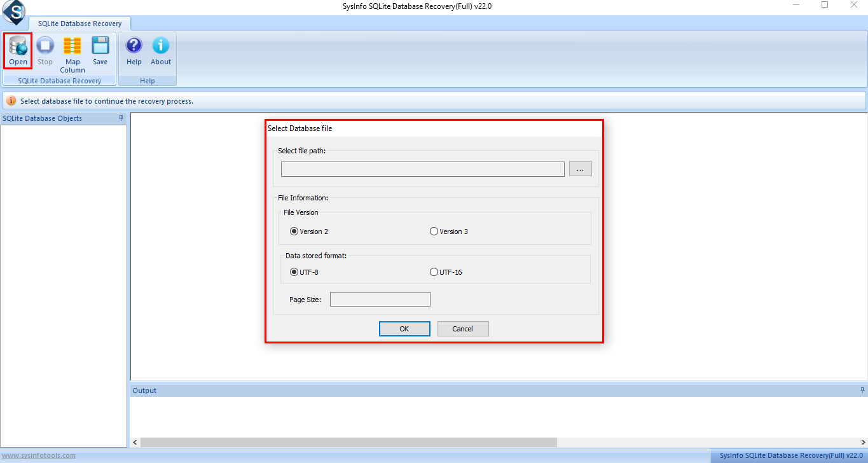The height and width of the screenshot is (463, 868).
Task: Click the 'Select Database file' dialog title
Action: point(300,128)
